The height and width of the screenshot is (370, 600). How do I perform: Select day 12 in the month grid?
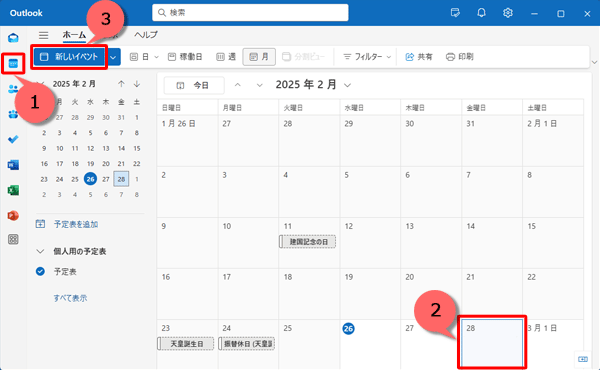tap(370, 243)
